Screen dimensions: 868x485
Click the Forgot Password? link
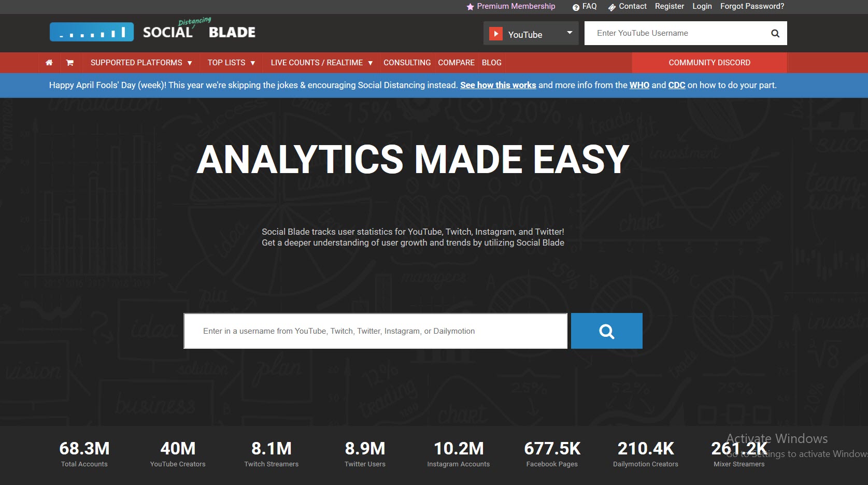752,6
